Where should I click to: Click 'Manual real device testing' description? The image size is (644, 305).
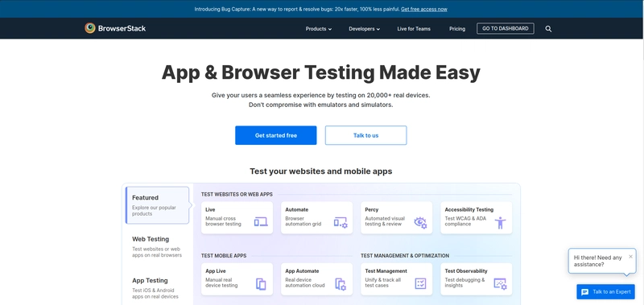pyautogui.click(x=221, y=282)
